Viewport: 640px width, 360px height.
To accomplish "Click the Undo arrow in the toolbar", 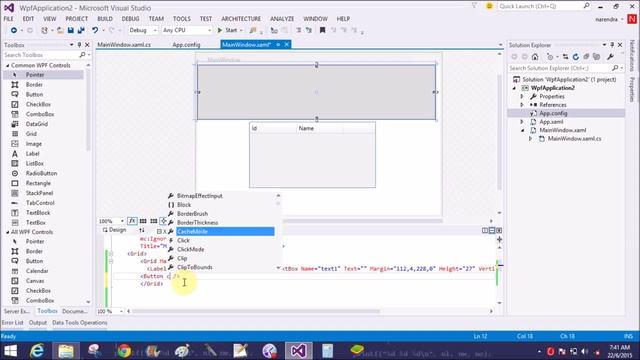I will 95,30.
